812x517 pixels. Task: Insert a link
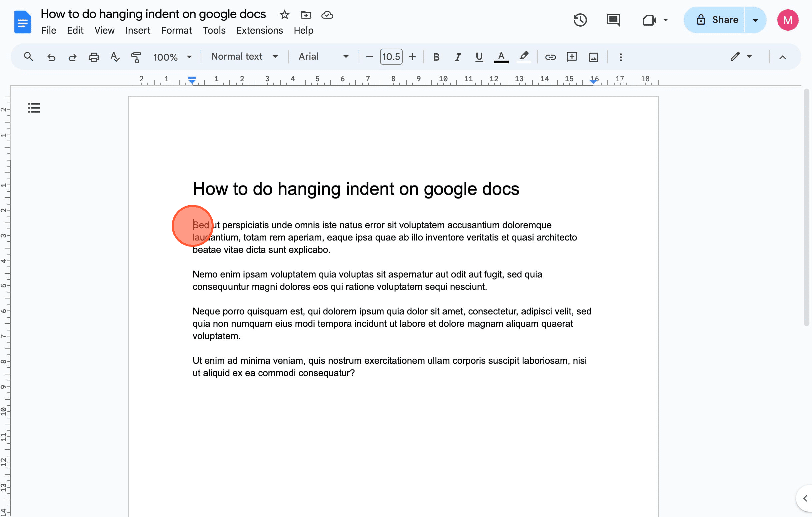click(x=550, y=57)
